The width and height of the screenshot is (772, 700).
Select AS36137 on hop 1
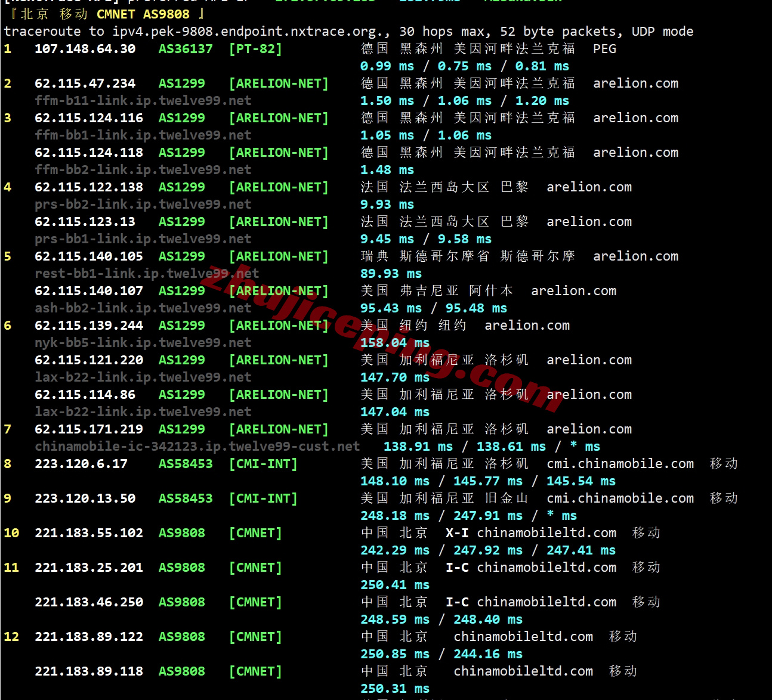(186, 49)
